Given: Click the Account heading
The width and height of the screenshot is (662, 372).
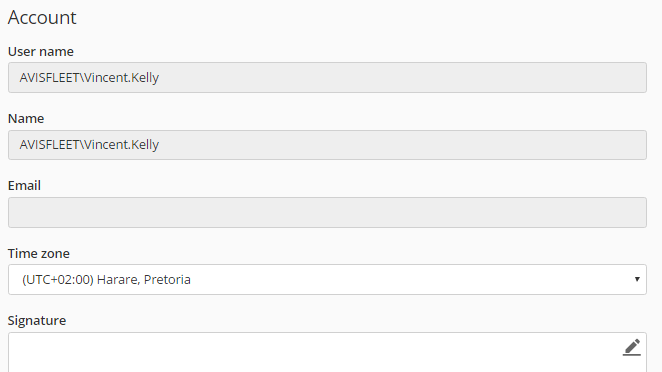Looking at the screenshot, I should (42, 18).
